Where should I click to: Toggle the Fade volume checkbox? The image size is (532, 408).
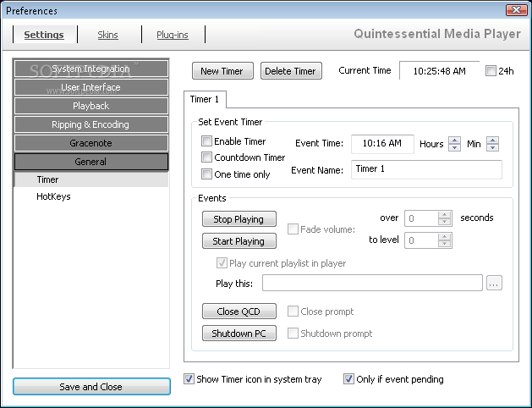pyautogui.click(x=293, y=229)
